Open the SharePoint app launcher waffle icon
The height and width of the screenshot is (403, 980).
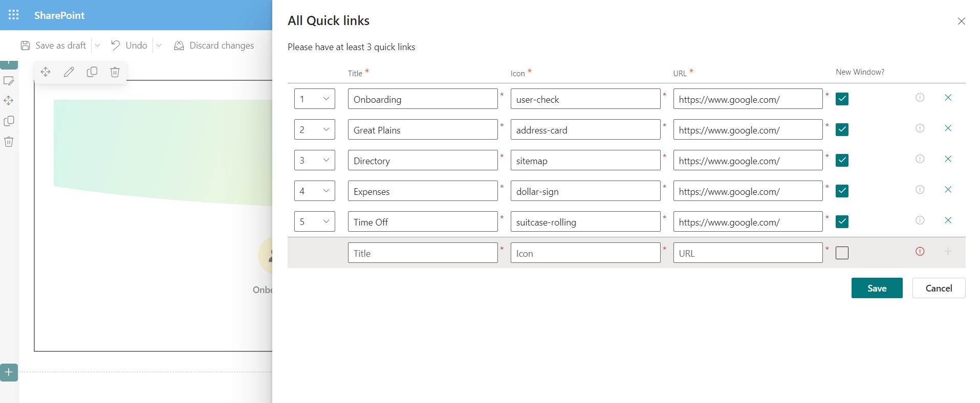[x=13, y=15]
